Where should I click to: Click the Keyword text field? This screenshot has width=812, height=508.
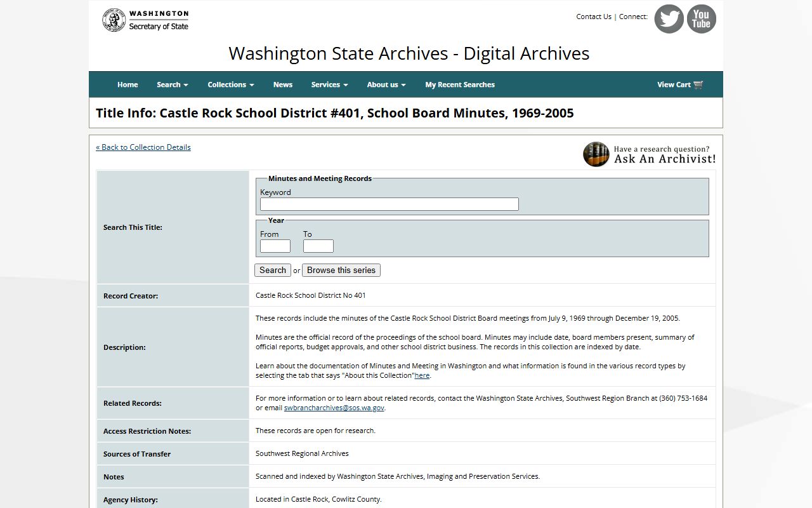[390, 204]
